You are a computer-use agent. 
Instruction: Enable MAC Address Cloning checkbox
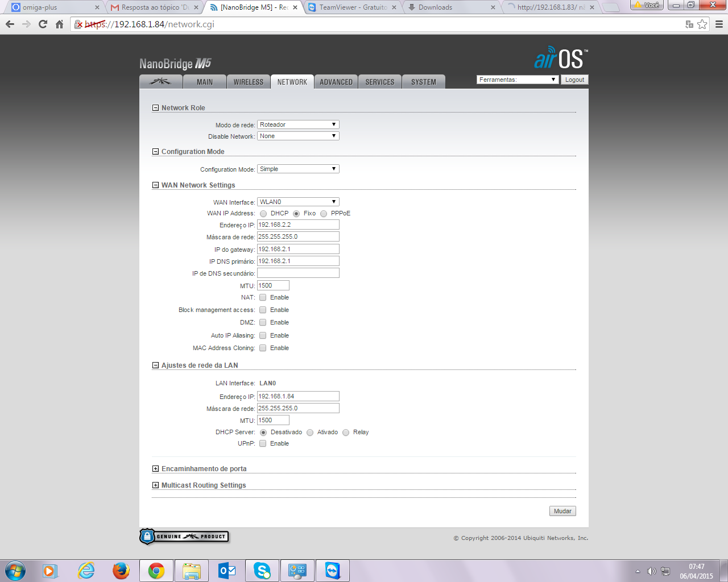[263, 348]
